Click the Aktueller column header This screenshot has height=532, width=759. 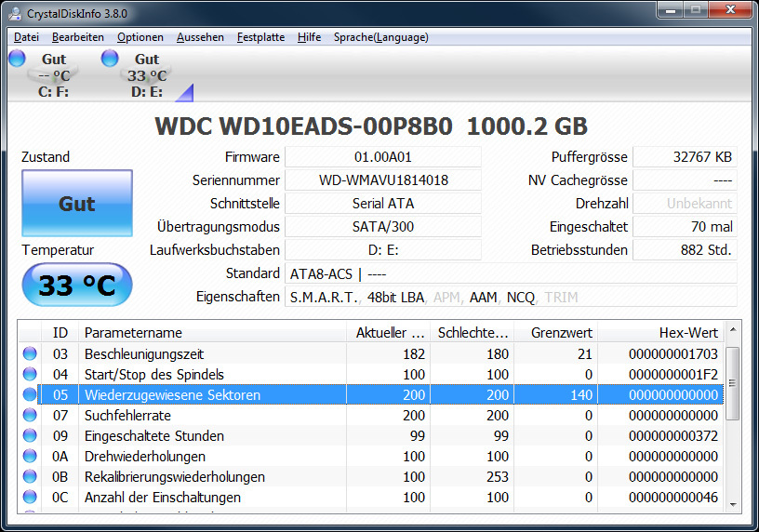coord(388,333)
